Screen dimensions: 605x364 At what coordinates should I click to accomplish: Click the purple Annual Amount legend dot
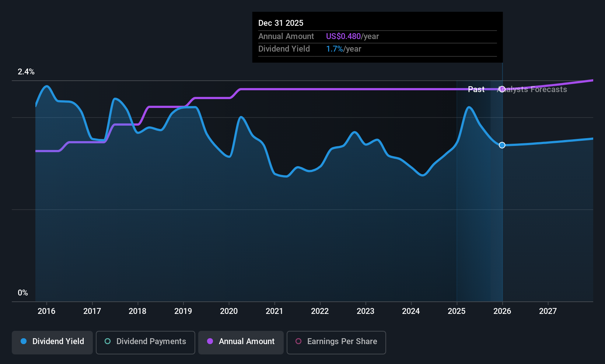(x=210, y=342)
